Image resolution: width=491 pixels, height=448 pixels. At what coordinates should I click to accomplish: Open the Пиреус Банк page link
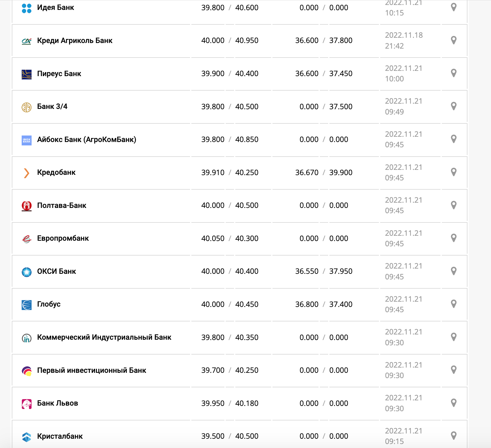59,74
